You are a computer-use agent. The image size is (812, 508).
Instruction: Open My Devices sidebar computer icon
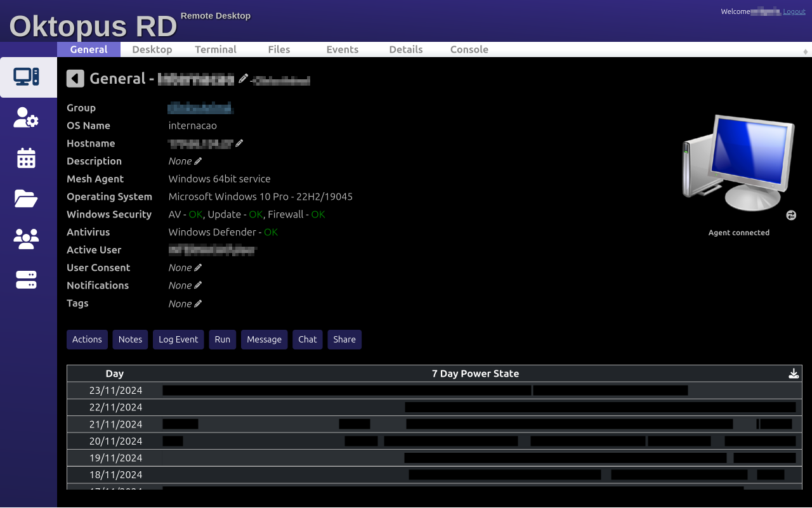27,77
